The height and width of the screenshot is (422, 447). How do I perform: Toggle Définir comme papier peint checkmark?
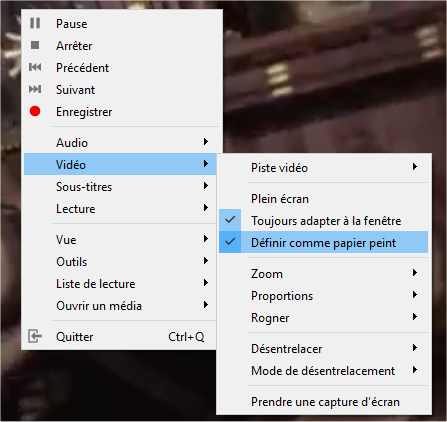(x=230, y=242)
